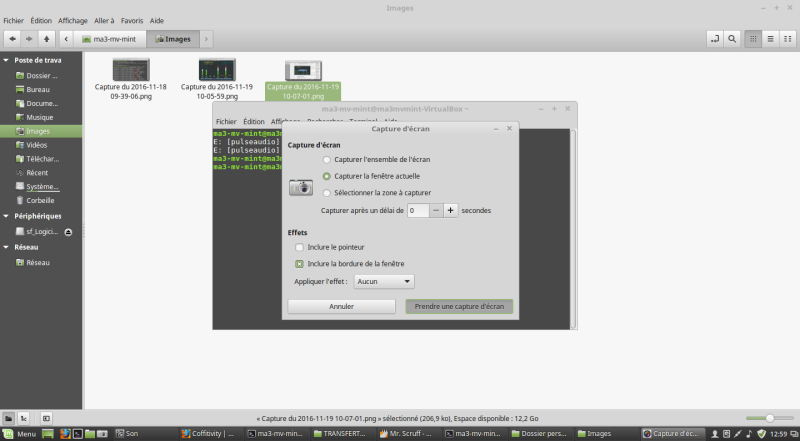Toggle the location entry icon in toolbar
This screenshot has height=441, width=800.
click(x=715, y=39)
